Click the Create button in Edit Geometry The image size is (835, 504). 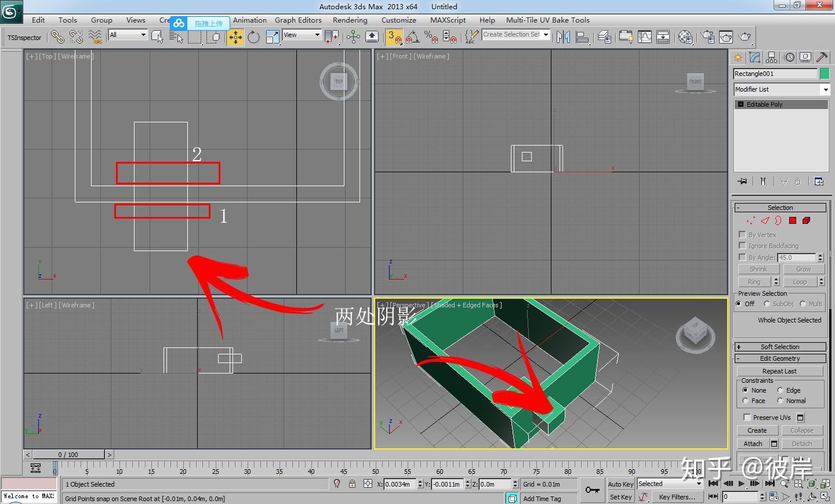[x=757, y=430]
